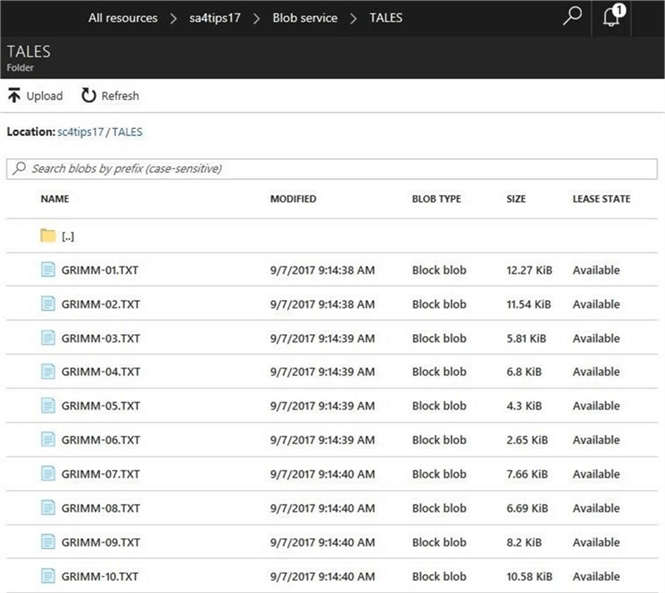Sort by MODIFIED column header

(x=293, y=199)
